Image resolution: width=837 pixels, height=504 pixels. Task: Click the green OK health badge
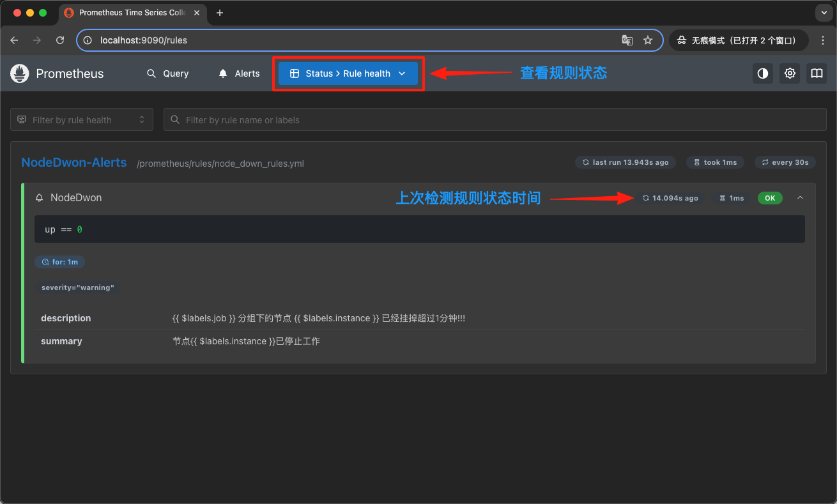click(769, 198)
